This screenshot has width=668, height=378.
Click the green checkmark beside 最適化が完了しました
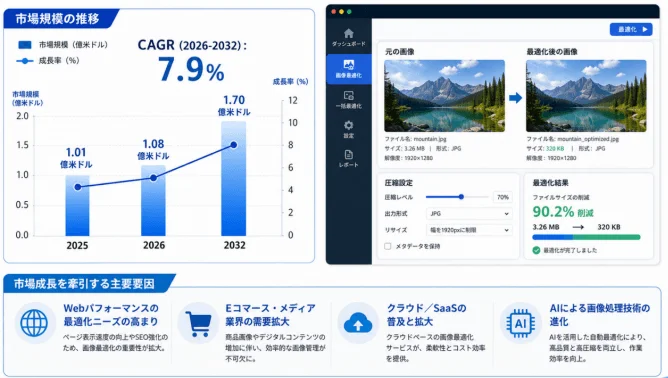(536, 250)
